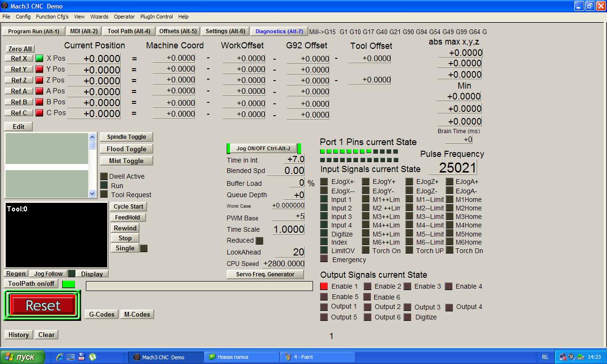Toggle Jog Follow mode

[48, 273]
